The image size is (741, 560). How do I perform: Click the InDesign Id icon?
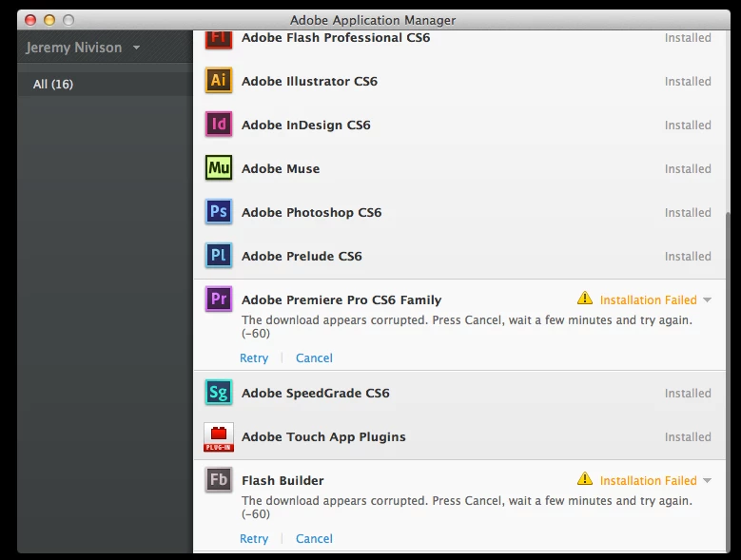tap(219, 124)
